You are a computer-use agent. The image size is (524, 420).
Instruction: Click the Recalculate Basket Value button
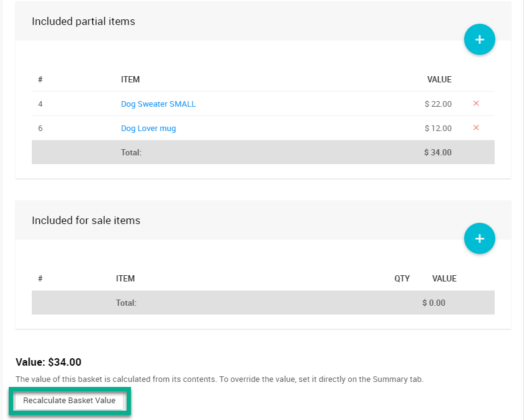tap(69, 401)
